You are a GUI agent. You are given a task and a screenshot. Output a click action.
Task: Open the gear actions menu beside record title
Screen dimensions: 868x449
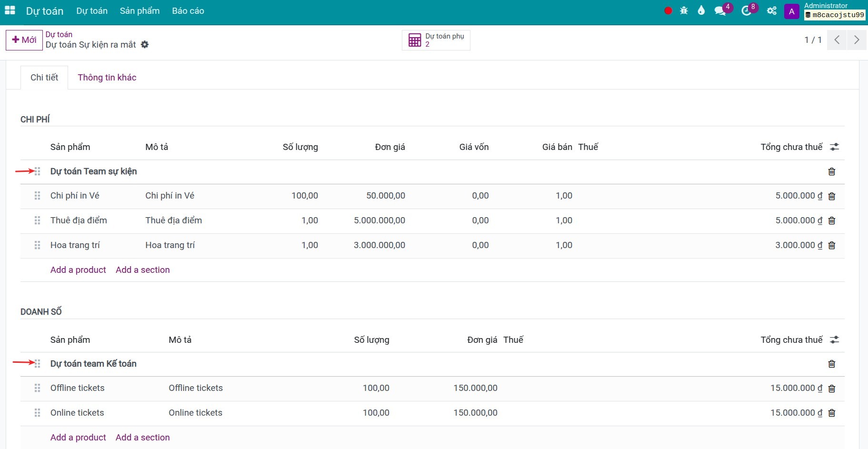click(145, 44)
